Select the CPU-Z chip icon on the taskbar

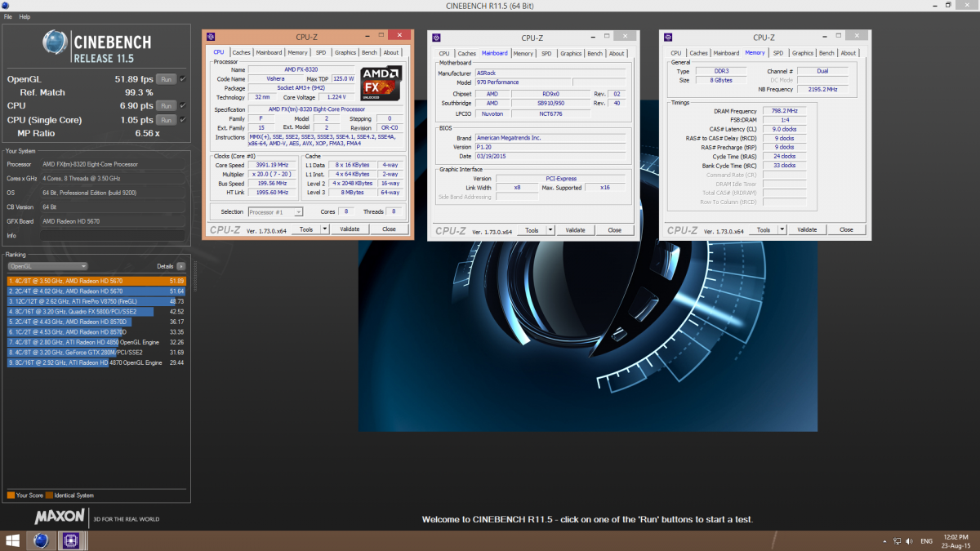70,540
